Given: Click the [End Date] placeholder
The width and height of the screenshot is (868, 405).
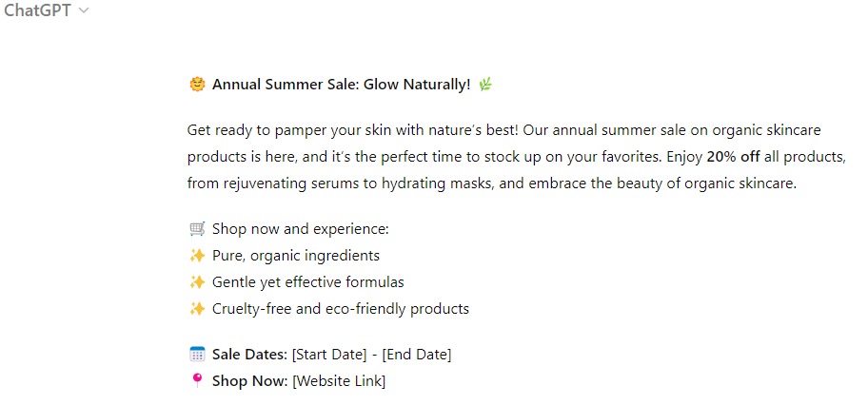Looking at the screenshot, I should click(x=417, y=354).
